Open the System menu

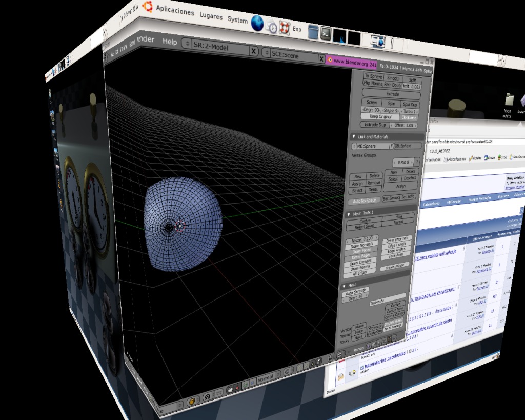(x=238, y=20)
